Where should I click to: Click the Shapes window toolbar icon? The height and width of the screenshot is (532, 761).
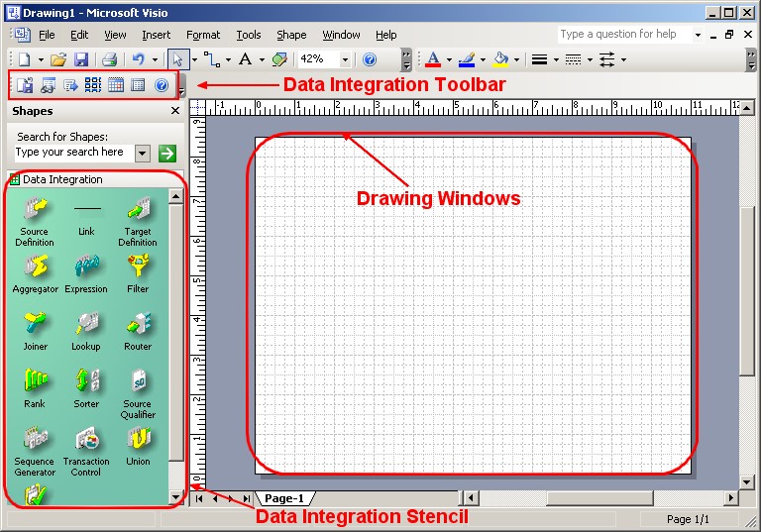pyautogui.click(x=279, y=59)
